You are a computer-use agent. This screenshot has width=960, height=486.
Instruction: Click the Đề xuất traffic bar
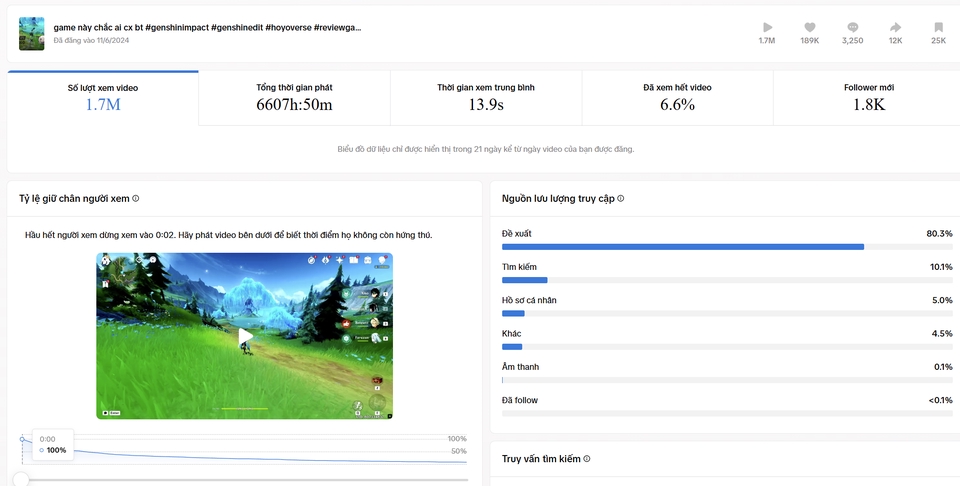[x=727, y=247]
